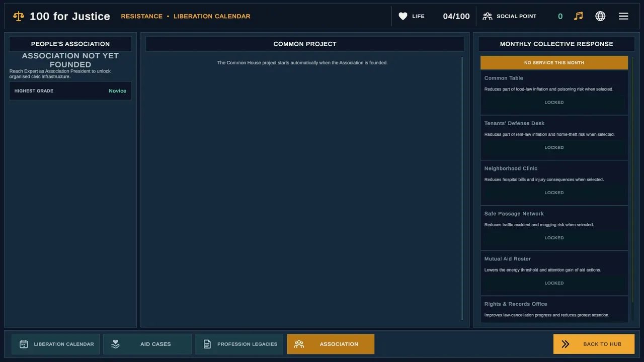Click the Life value 04/100
The image size is (644, 362).
[x=456, y=16]
